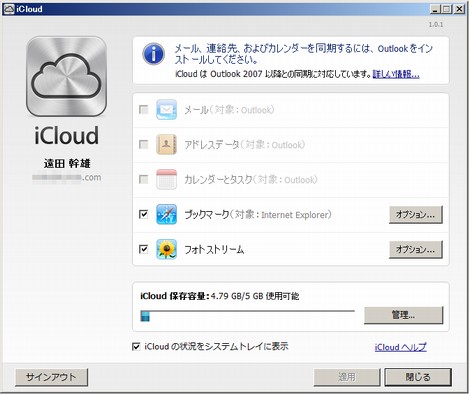Uncheck the ブックマーク Internet Explorer checkbox

(144, 214)
